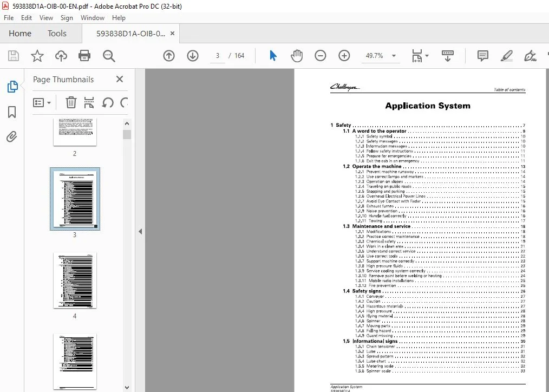Go to previous page arrow
Screen dimensions: 549x392
pyautogui.click(x=169, y=56)
